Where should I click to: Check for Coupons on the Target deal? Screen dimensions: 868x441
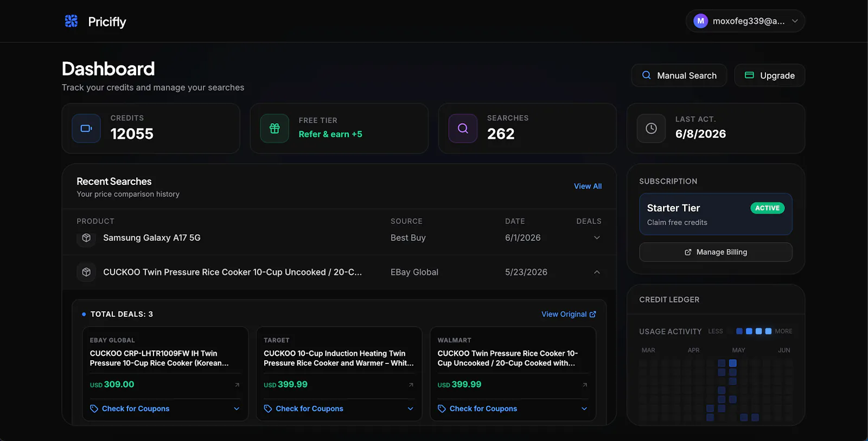(x=309, y=408)
